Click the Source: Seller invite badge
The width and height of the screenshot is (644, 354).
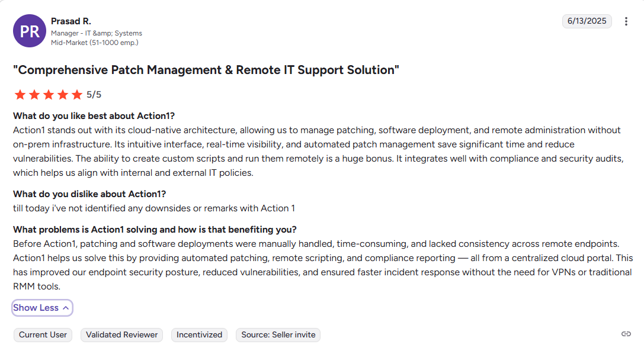point(278,334)
